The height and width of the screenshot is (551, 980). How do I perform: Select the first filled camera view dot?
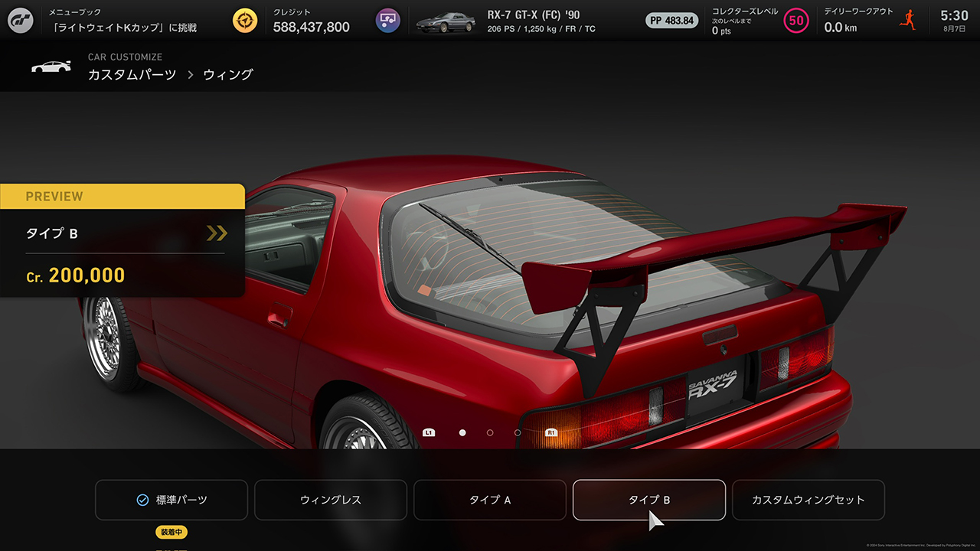click(462, 432)
